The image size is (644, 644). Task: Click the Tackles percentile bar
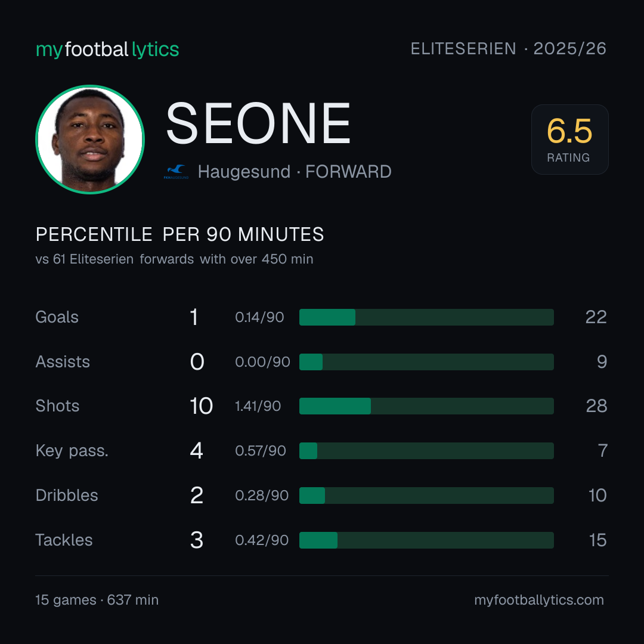pyautogui.click(x=426, y=540)
